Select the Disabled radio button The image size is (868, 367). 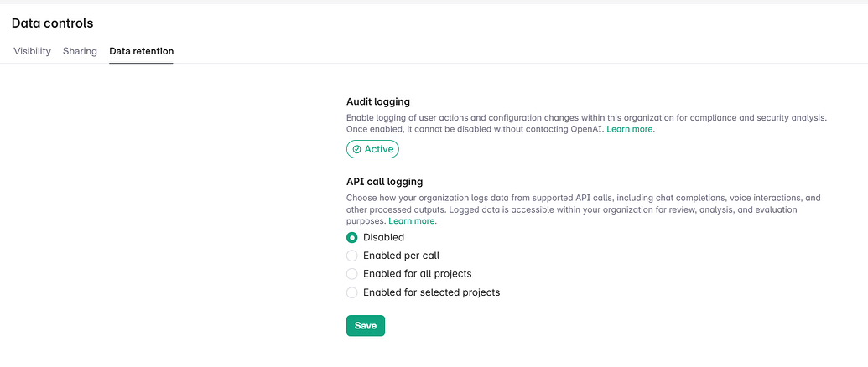(x=351, y=238)
